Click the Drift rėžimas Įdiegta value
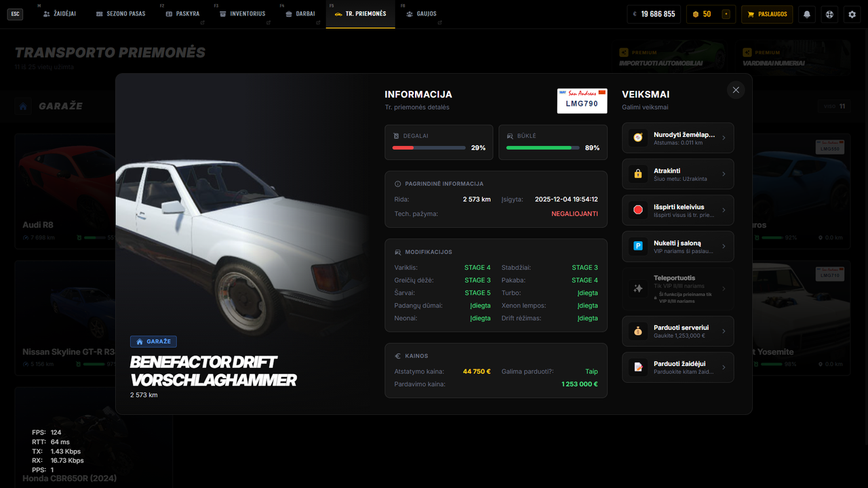 point(588,319)
